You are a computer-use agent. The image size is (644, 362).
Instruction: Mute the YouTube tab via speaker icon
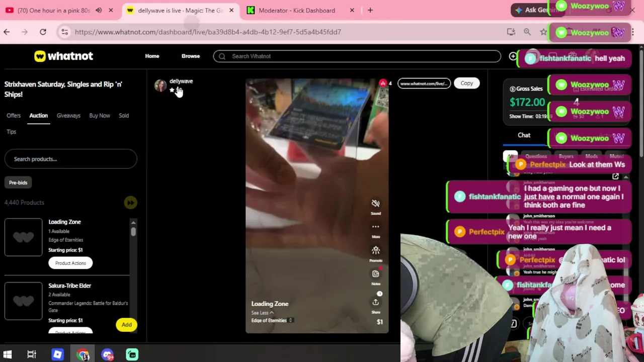[99, 10]
